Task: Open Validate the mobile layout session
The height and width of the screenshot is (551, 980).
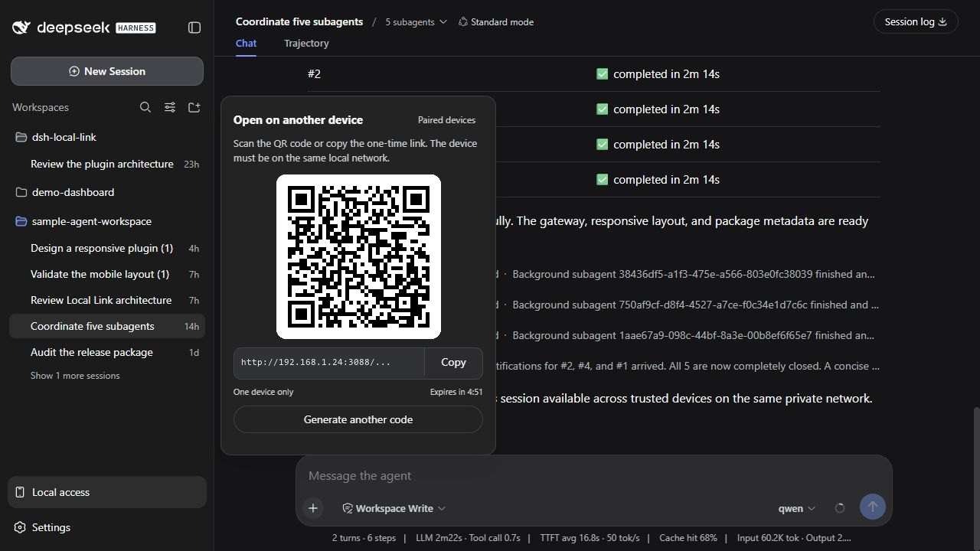Action: coord(107,274)
